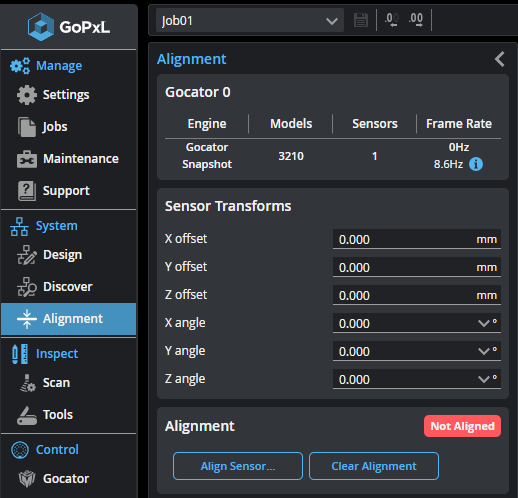Open Settings via its gear icon
This screenshot has height=498, width=518.
(27, 95)
